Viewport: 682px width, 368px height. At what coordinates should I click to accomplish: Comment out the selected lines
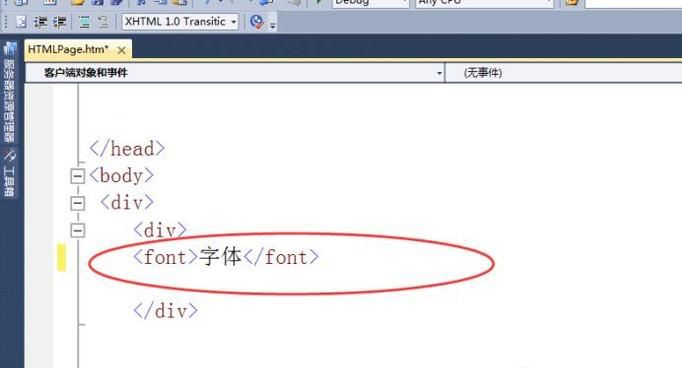84,22
